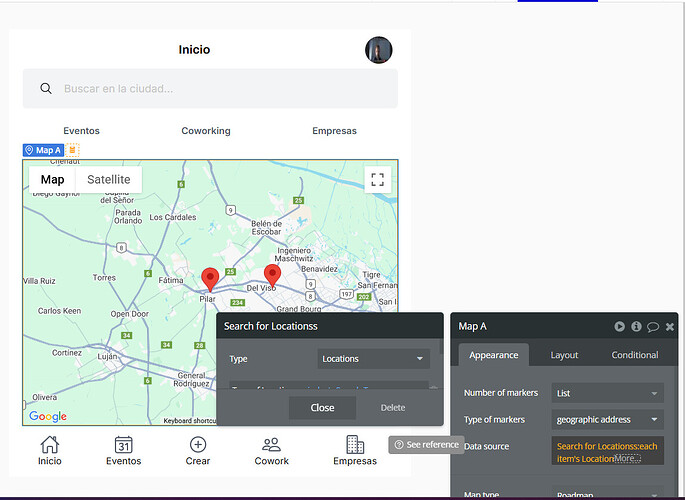The height and width of the screenshot is (500, 685).
Task: Click the Open Door map label
Action: tap(130, 314)
